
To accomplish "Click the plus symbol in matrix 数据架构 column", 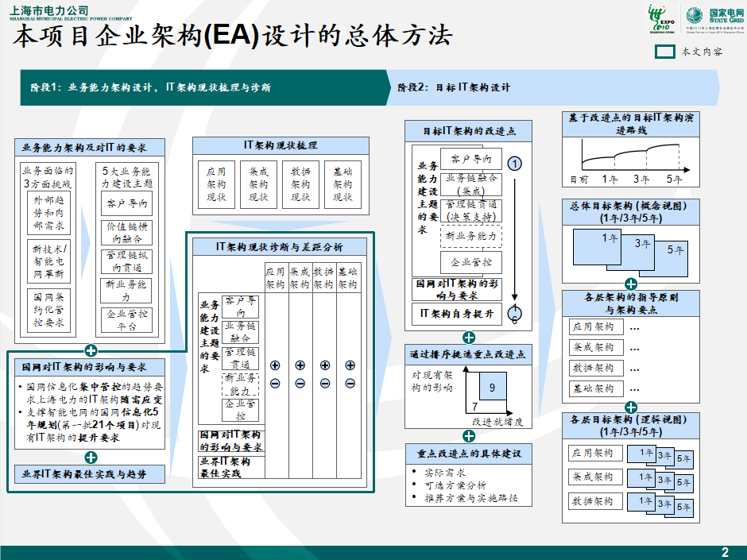I will click(325, 365).
